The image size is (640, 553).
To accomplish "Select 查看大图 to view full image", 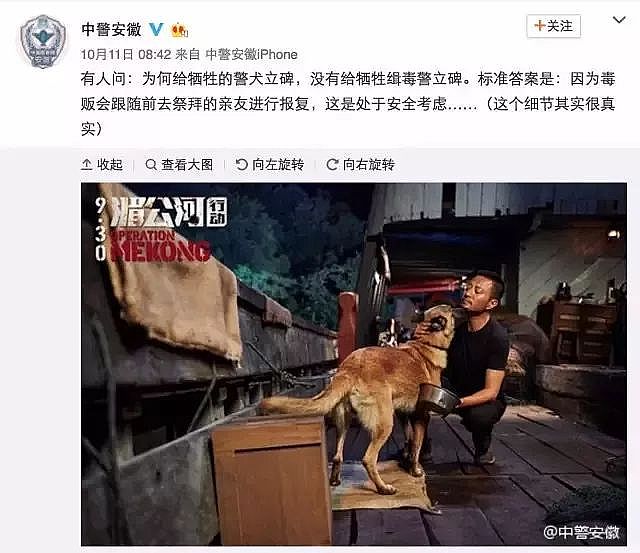I will point(179,164).
